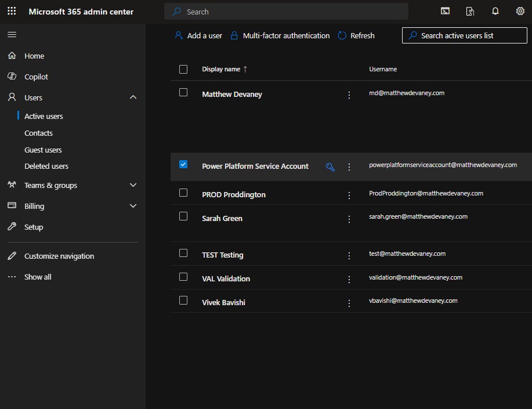
Task: Click Microsoft 365 admin center title
Action: tap(81, 12)
